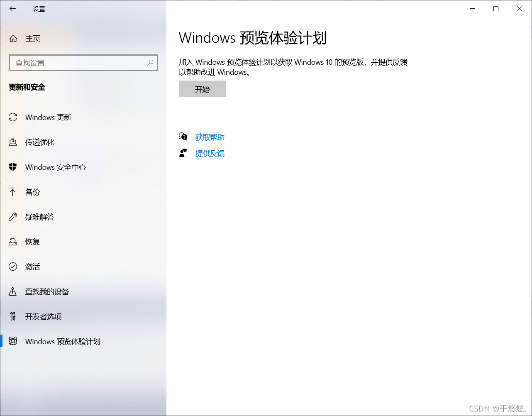Click the Windows 预览体验计划 page title

coord(253,38)
